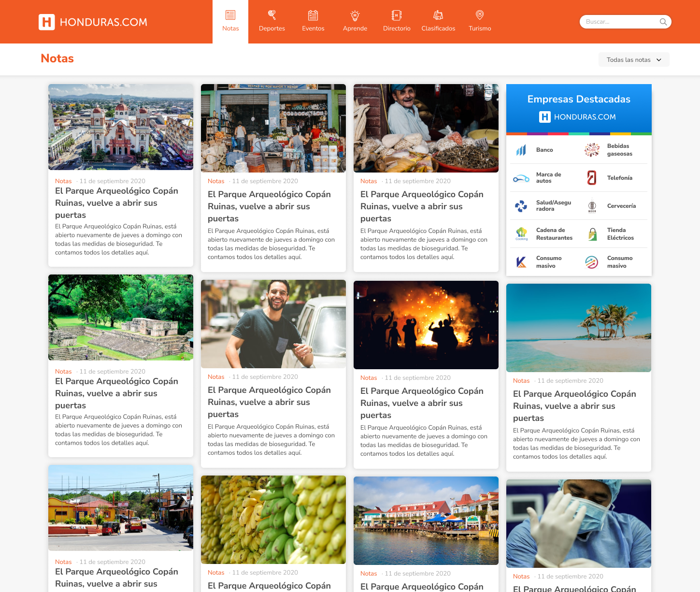
Task: Click H logo in Empresas Destacadas banner
Action: (545, 117)
